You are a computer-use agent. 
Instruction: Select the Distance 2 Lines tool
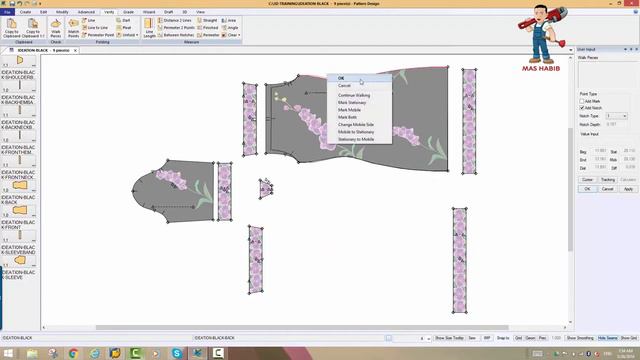point(174,20)
